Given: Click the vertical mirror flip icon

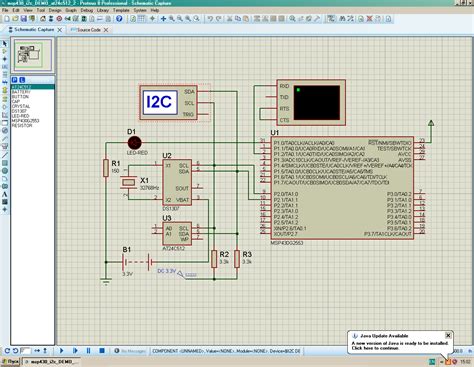Looking at the screenshot, I should pyautogui.click(x=45, y=351).
